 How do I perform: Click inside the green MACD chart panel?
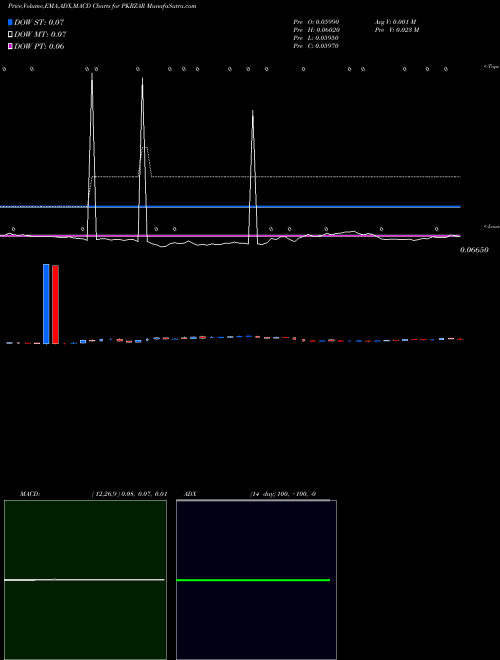pyautogui.click(x=85, y=580)
